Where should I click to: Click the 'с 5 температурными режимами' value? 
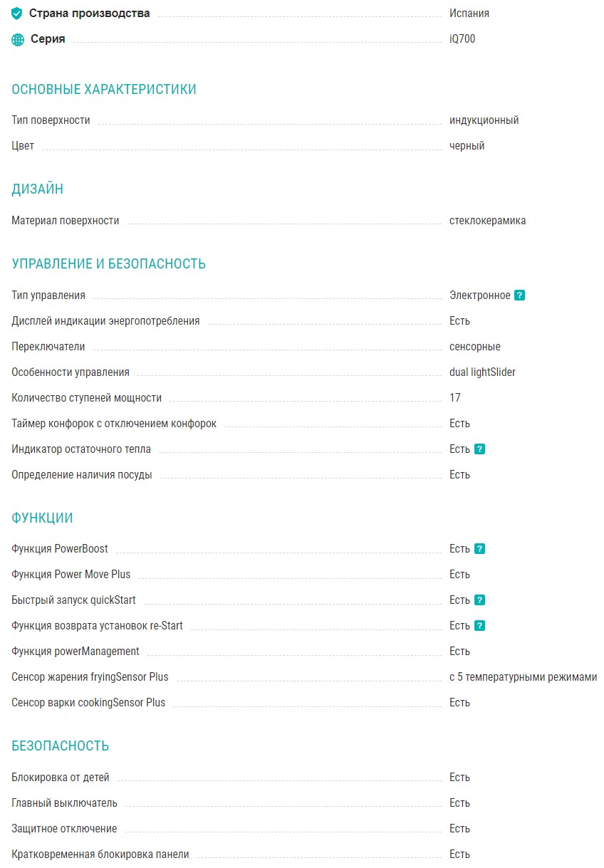coord(523,677)
